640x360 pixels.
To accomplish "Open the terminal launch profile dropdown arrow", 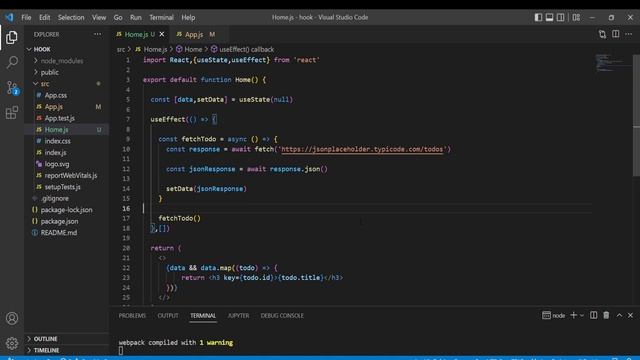I will point(582,315).
